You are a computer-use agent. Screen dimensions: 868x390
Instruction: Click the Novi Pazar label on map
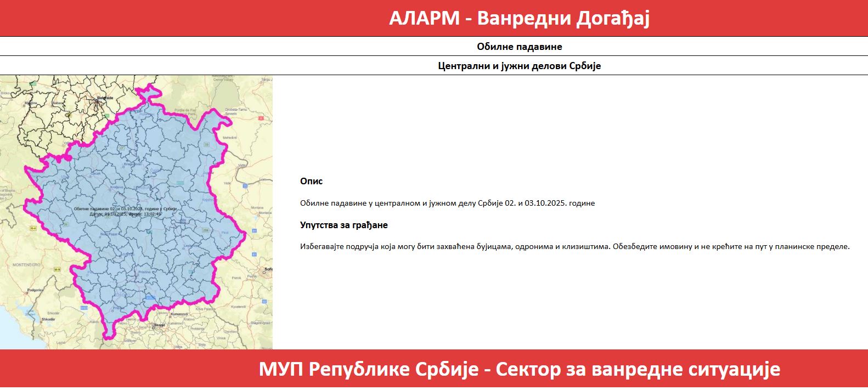pos(108,234)
